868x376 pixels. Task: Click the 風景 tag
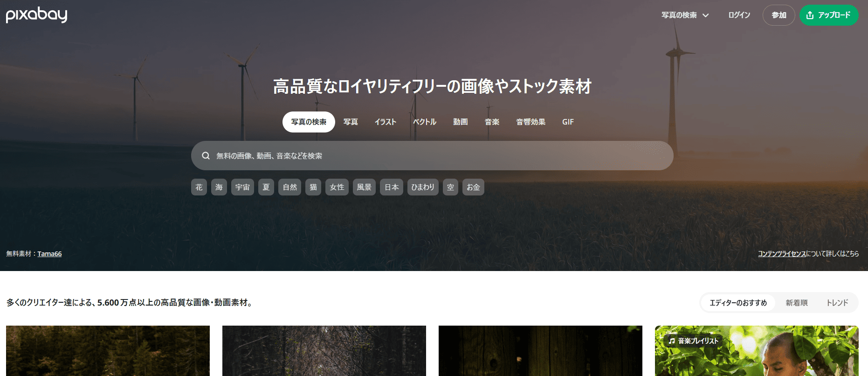tap(364, 187)
